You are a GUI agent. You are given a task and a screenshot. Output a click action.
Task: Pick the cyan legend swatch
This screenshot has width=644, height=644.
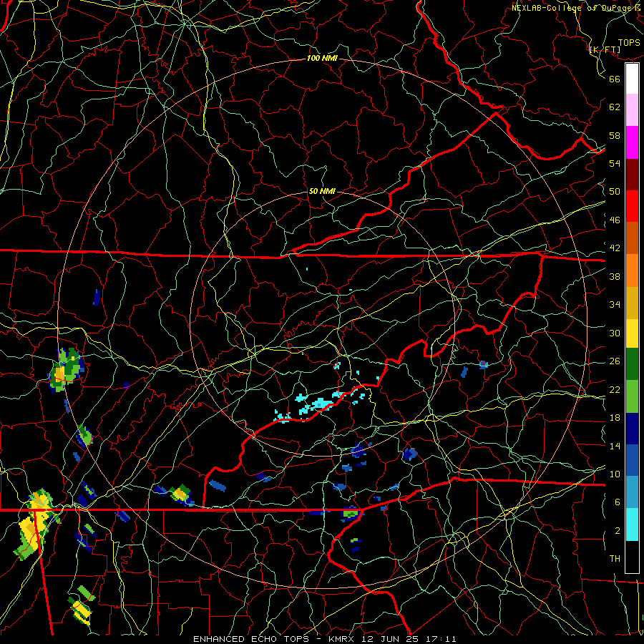point(632,525)
